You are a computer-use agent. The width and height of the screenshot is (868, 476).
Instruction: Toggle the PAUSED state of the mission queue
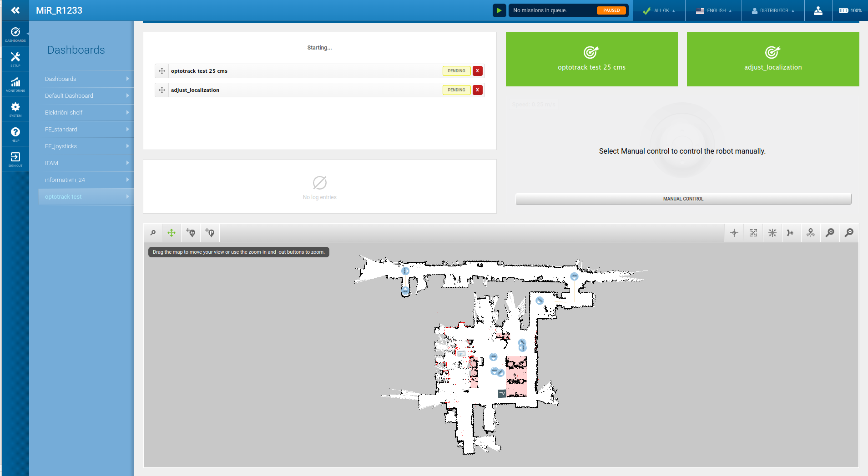coord(611,10)
